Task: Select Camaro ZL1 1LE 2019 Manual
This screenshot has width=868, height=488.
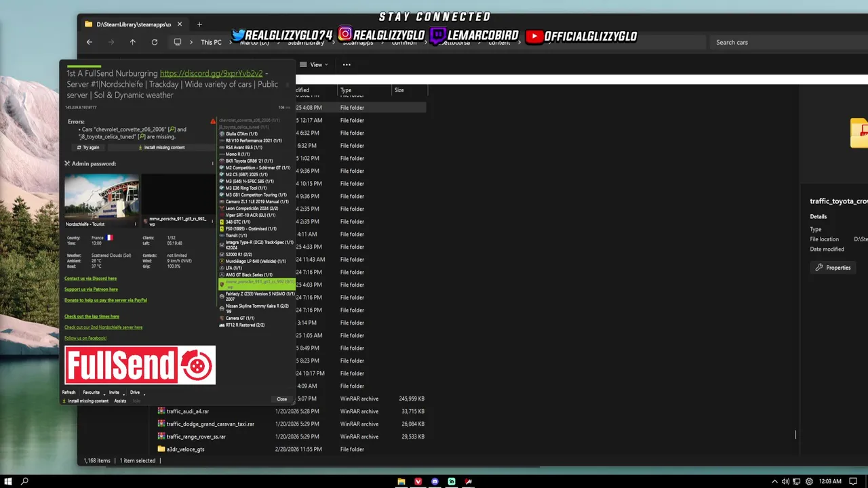Action: (x=256, y=201)
